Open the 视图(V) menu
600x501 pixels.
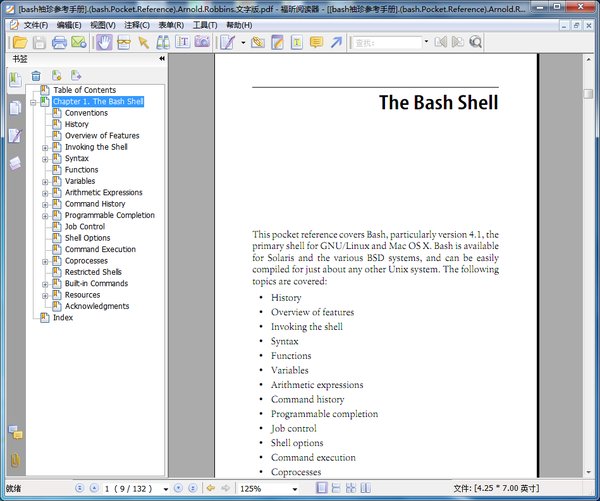pyautogui.click(x=103, y=25)
